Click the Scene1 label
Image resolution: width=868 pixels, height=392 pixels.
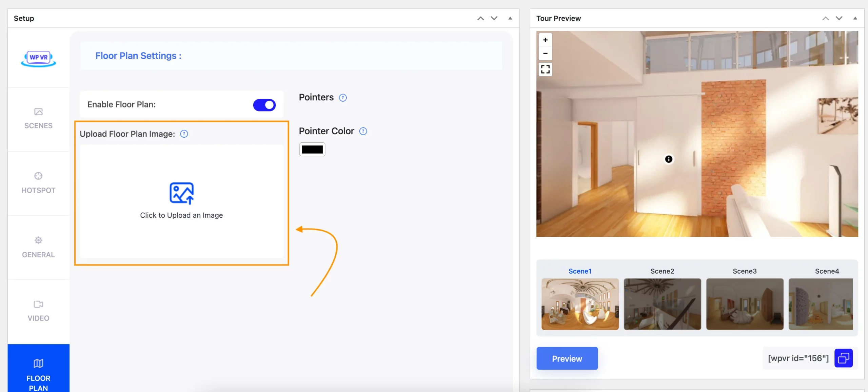click(580, 271)
